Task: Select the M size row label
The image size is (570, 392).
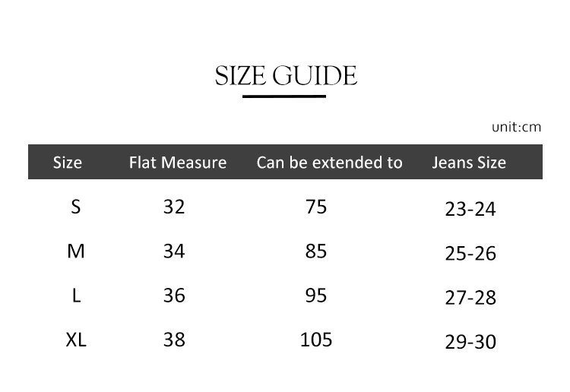Action: click(76, 251)
